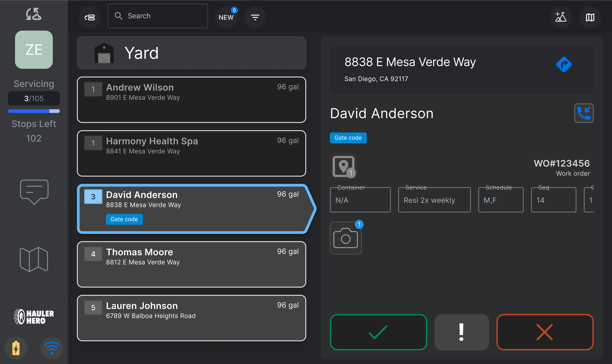Screen dimensions: 612x364
Task: Click the search magnifier icon
Action: tap(119, 16)
